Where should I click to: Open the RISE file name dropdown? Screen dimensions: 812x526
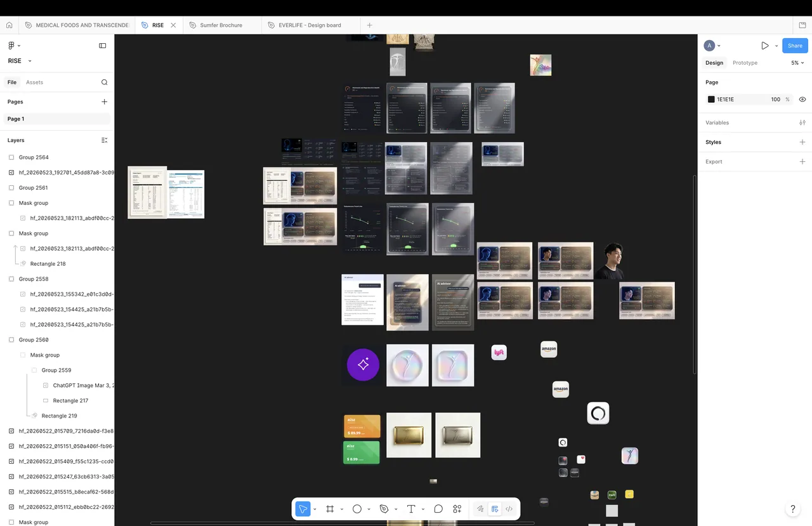30,61
